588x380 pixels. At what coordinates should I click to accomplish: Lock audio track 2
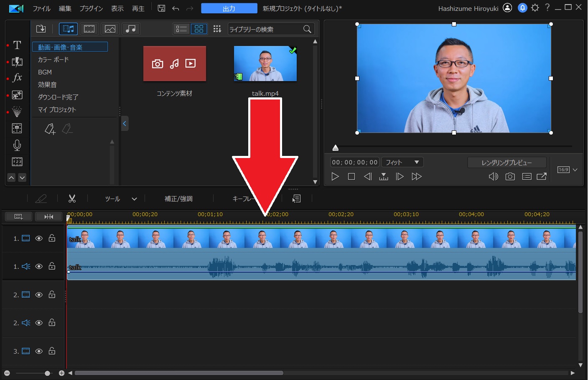[x=52, y=322]
